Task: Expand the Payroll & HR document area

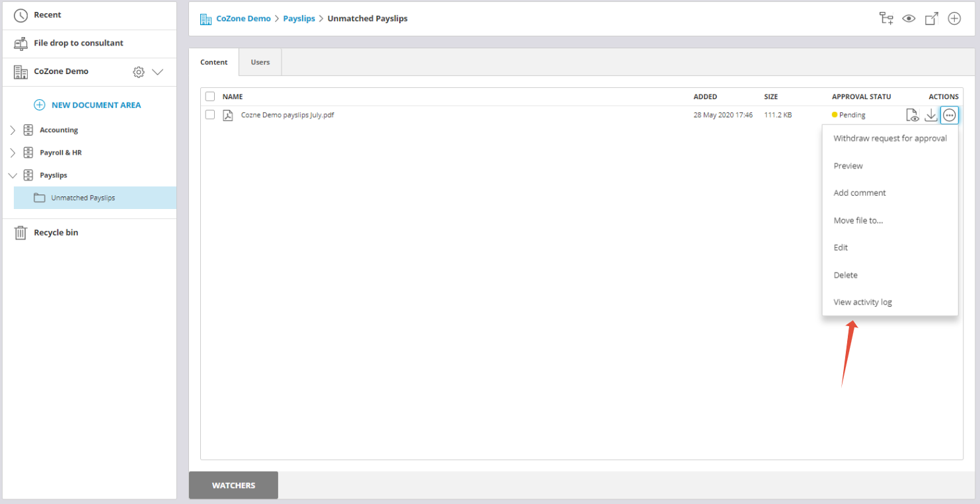Action: tap(13, 152)
